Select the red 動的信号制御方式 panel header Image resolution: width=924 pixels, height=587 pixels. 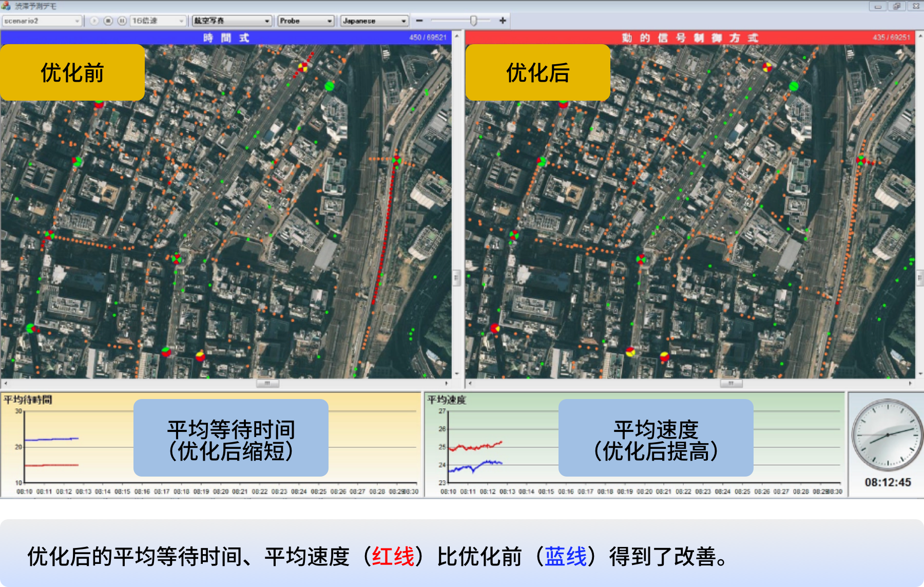(x=689, y=37)
